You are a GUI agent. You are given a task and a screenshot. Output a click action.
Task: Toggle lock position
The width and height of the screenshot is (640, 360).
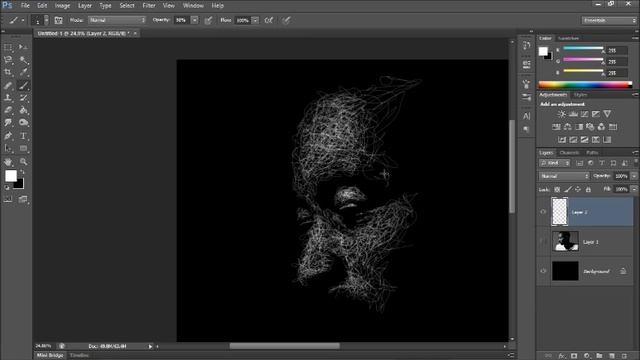(578, 189)
